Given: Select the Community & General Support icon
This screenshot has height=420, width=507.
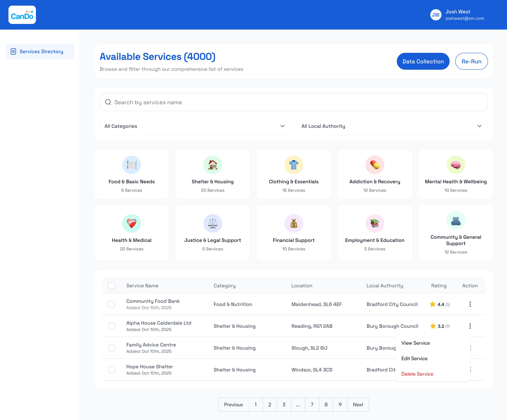Looking at the screenshot, I should (456, 220).
